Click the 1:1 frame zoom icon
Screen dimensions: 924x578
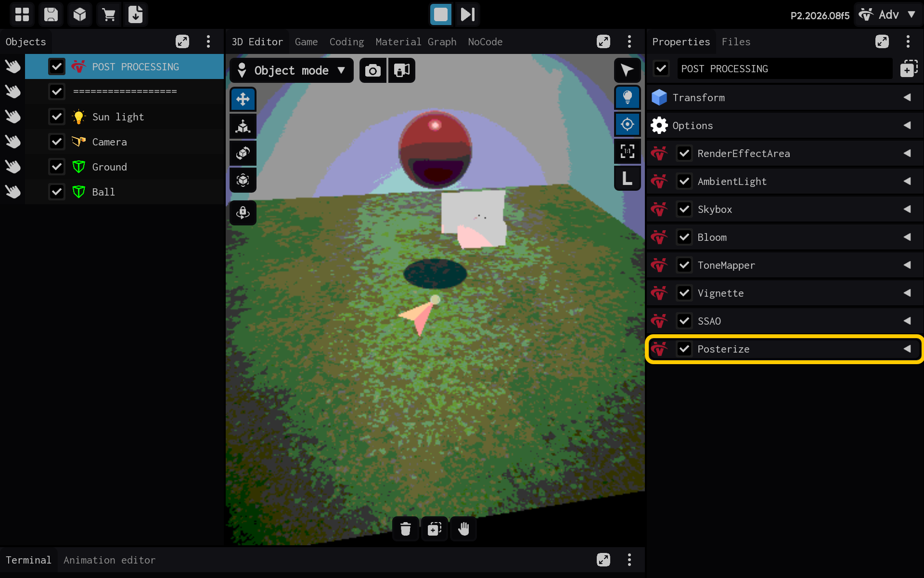[628, 151]
